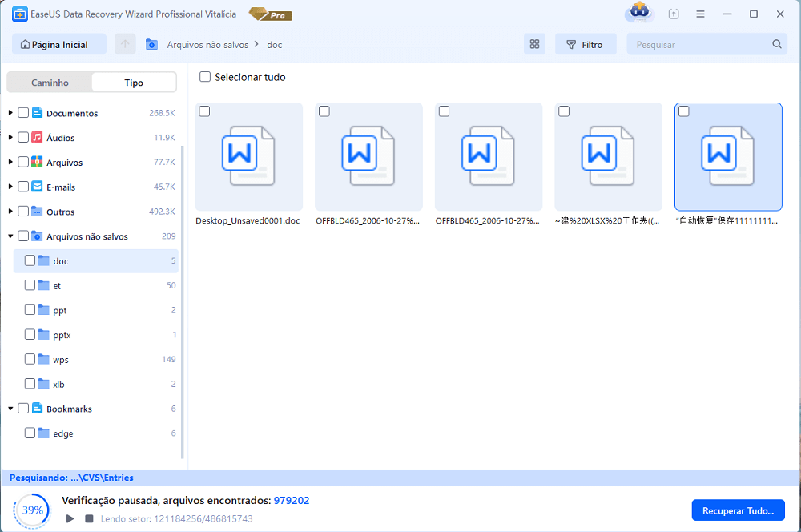Expand the Áudios tree node
The image size is (801, 532).
[10, 136]
